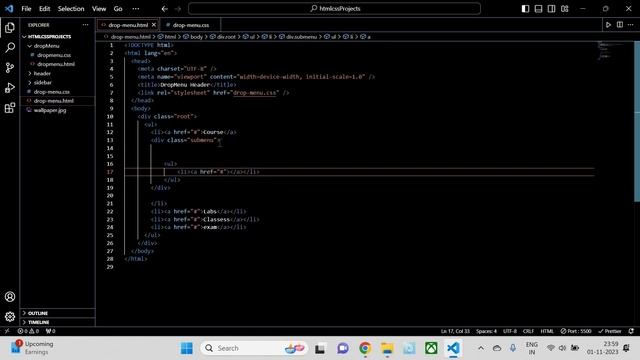Collapse the dropMenu folder
The height and width of the screenshot is (360, 640).
46,46
